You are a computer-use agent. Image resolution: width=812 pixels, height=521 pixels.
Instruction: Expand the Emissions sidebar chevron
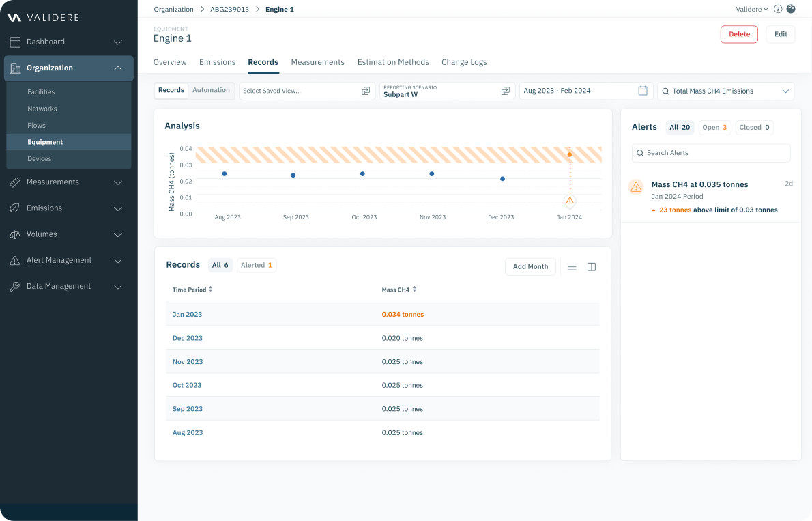click(118, 208)
